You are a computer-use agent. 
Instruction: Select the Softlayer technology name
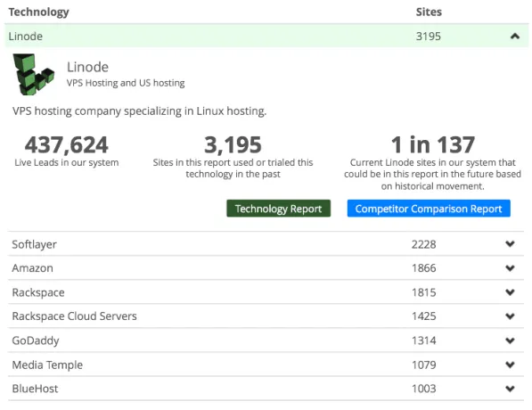pyautogui.click(x=34, y=244)
